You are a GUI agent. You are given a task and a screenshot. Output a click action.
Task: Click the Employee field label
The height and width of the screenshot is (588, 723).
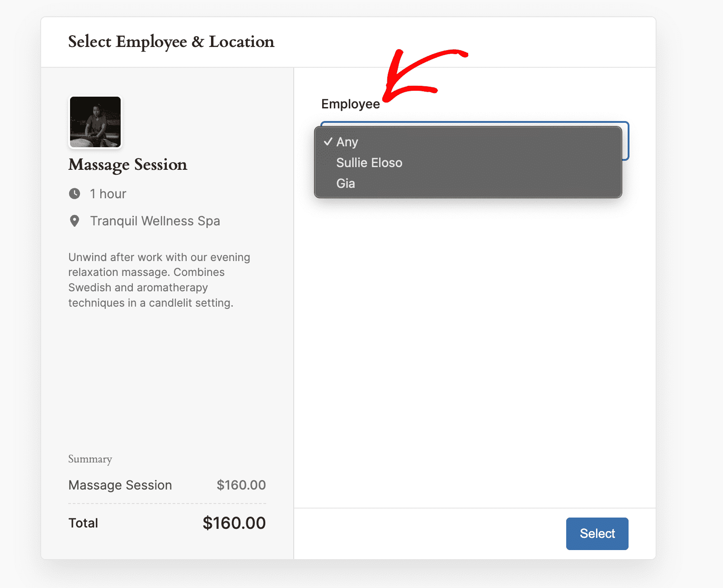350,103
